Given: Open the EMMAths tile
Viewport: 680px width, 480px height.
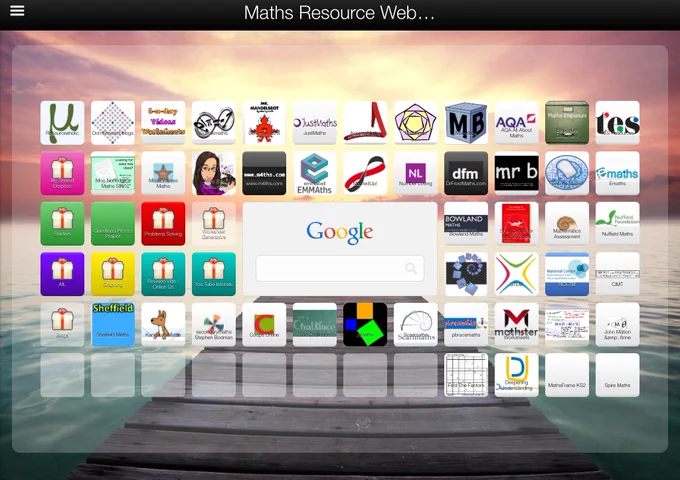Looking at the screenshot, I should click(314, 173).
